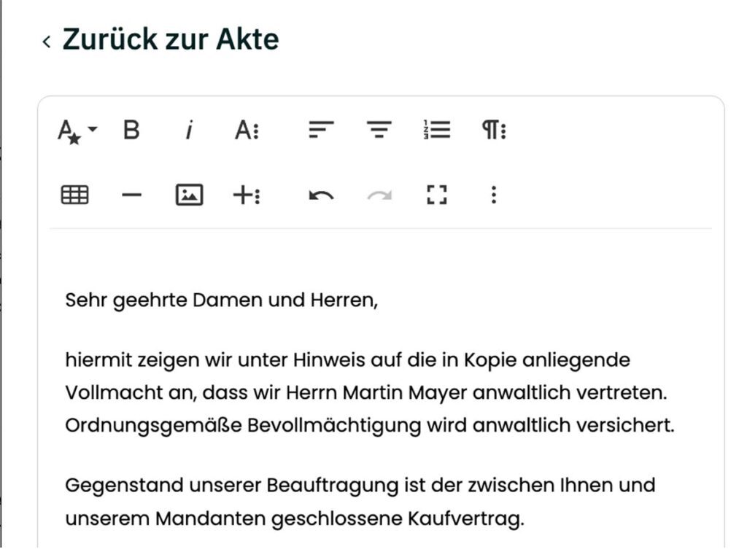Insert an image into the letter

[x=189, y=195]
